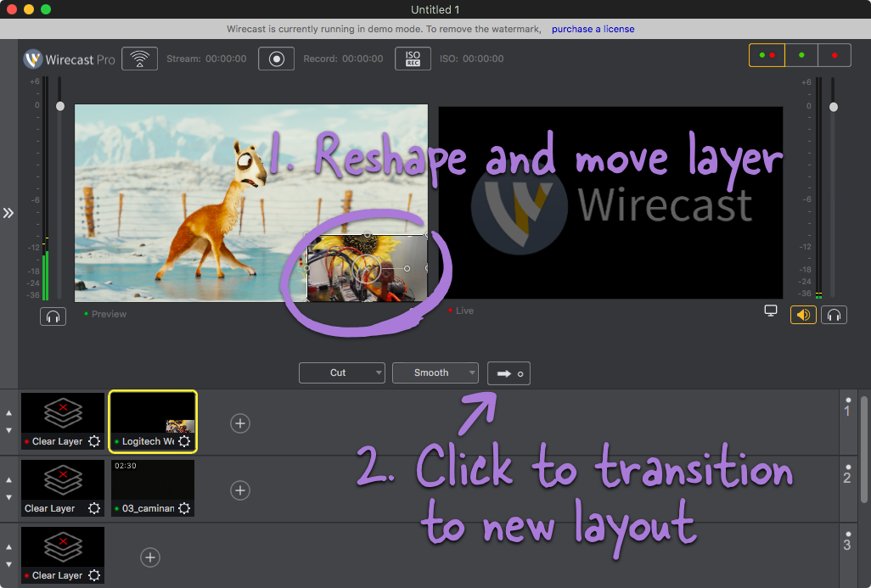Add a new shot to layer 2
This screenshot has width=871, height=588.
pyautogui.click(x=240, y=490)
